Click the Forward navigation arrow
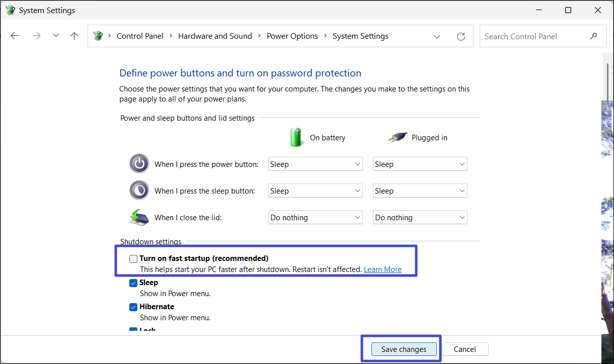Image resolution: width=614 pixels, height=364 pixels. (x=36, y=36)
